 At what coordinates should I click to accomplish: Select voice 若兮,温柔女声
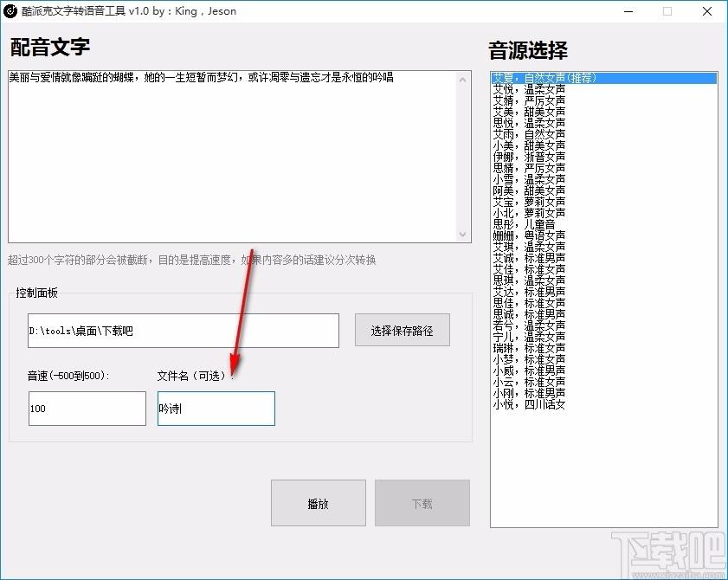point(603,325)
